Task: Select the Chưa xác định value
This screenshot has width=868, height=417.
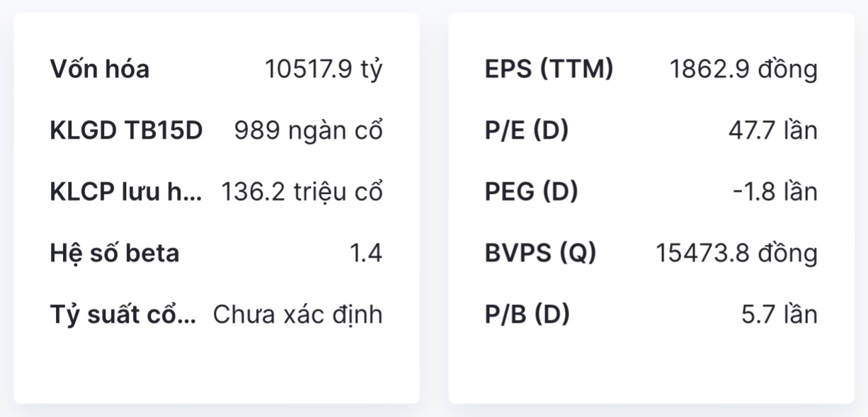Action: [x=297, y=314]
